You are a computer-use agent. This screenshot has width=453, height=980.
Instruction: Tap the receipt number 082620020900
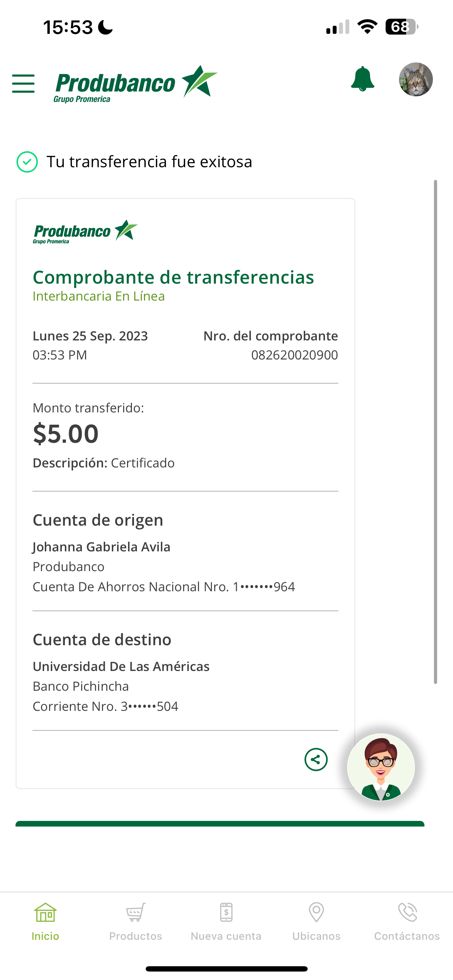[294, 355]
